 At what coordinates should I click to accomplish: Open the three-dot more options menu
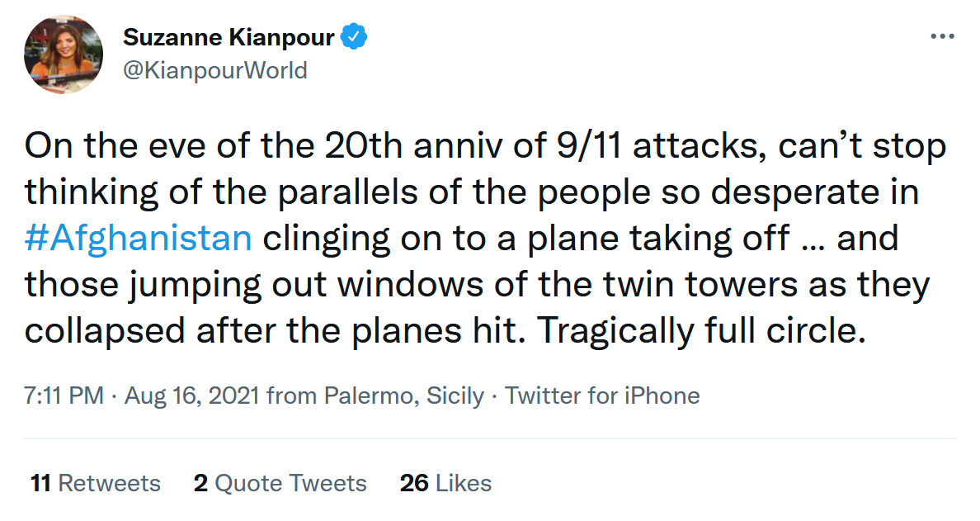(942, 37)
